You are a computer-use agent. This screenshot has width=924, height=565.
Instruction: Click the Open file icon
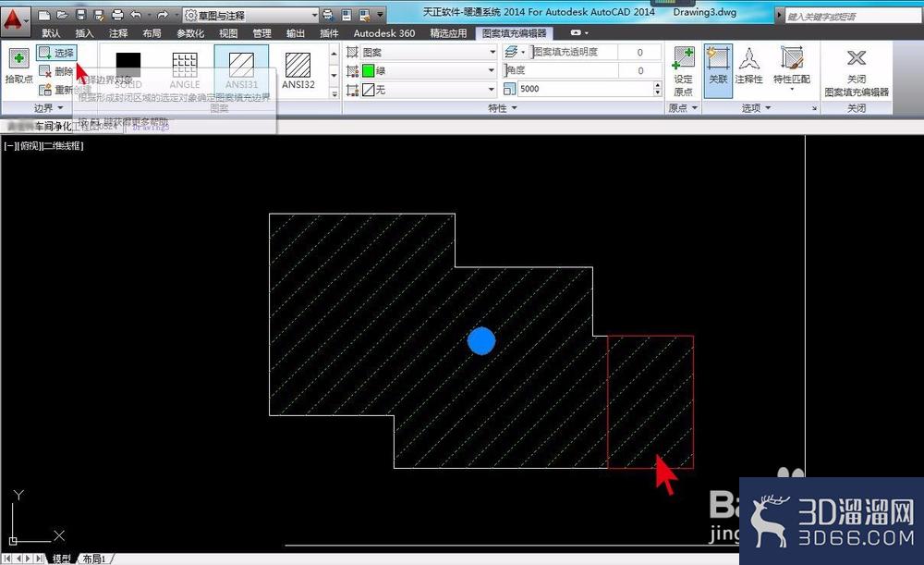[x=62, y=15]
